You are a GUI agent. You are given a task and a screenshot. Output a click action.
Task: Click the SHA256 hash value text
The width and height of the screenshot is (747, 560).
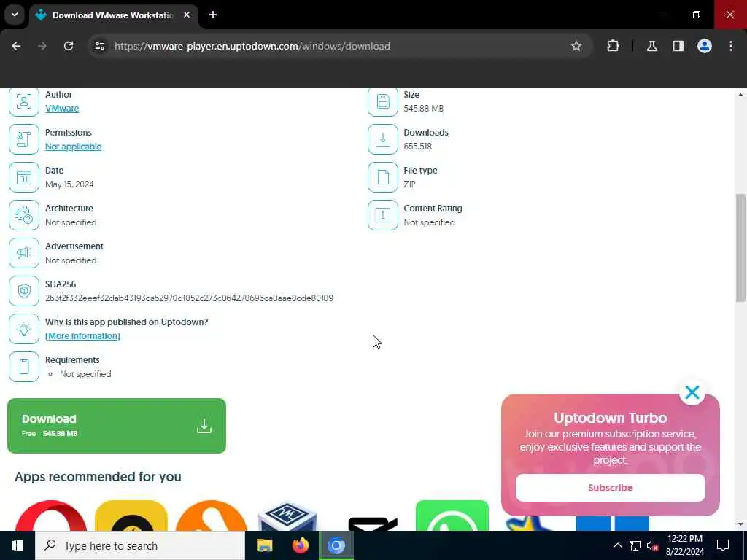point(189,298)
